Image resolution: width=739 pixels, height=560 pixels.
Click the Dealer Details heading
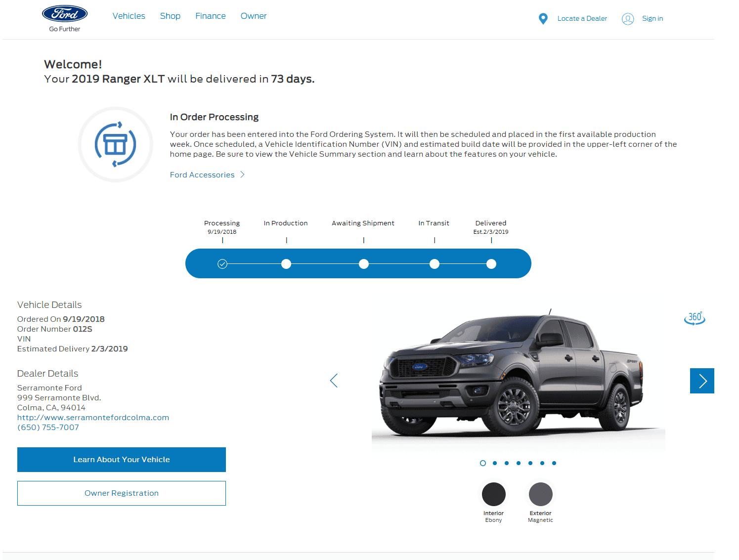click(47, 374)
